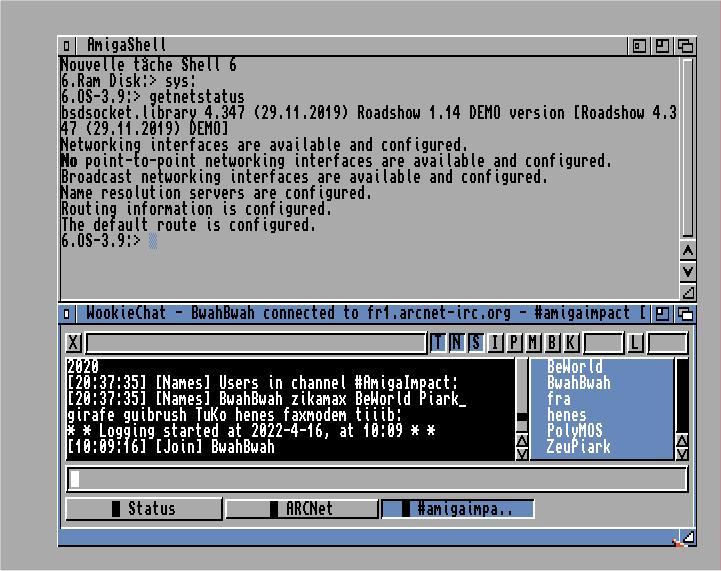Click the "Nouvelle tâche Shell 6" line
The width and height of the screenshot is (721, 571).
coord(149,65)
